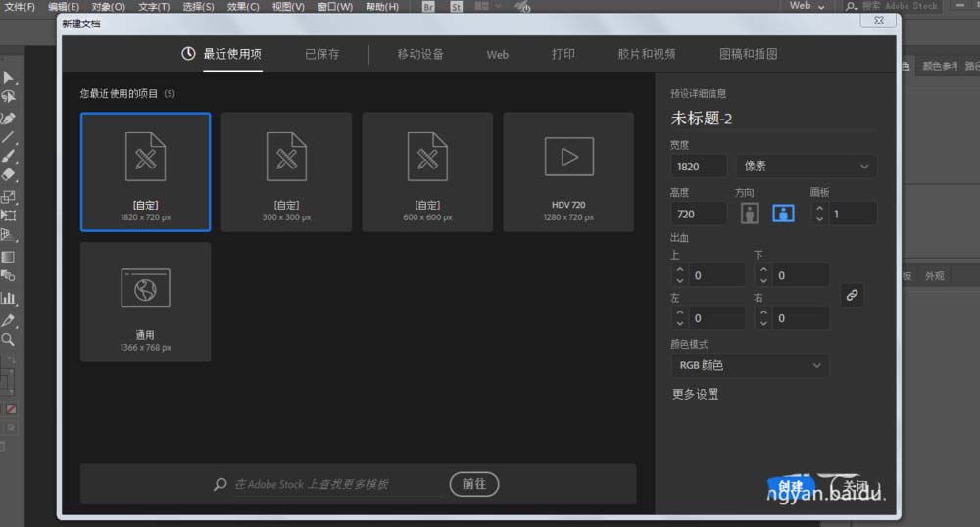This screenshot has width=980, height=527.
Task: Open the 窗口(W) menu
Action: (335, 7)
